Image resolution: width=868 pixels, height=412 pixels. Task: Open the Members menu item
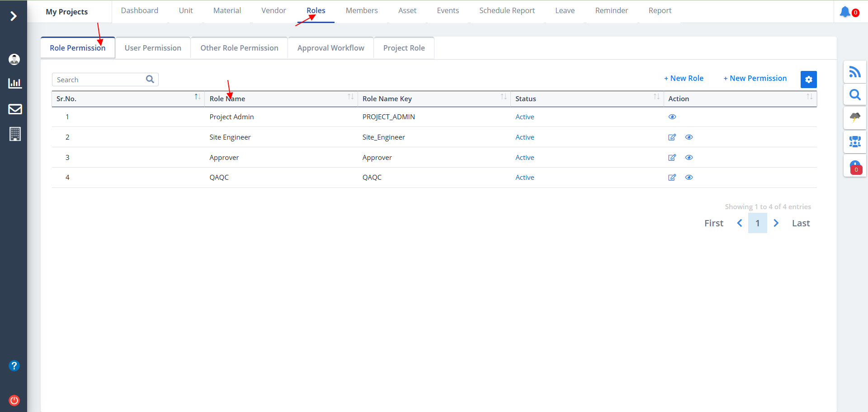pos(361,10)
